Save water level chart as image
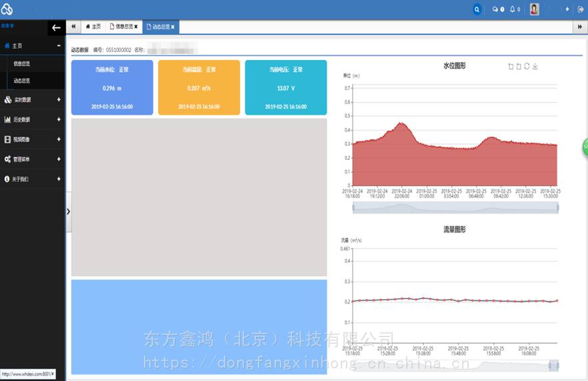Image resolution: width=588 pixels, height=381 pixels. point(535,66)
